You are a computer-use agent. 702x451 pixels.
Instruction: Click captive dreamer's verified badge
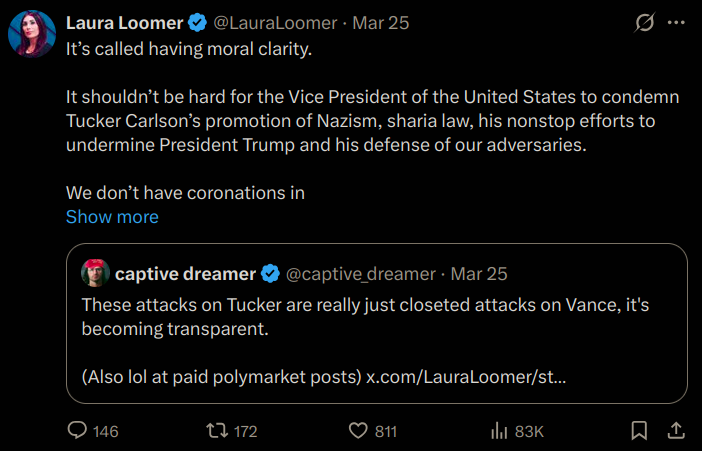(270, 274)
